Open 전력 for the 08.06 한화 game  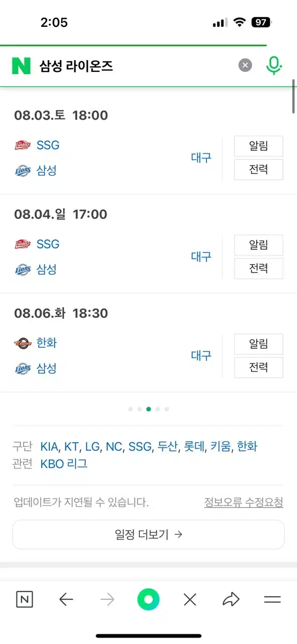[258, 368]
